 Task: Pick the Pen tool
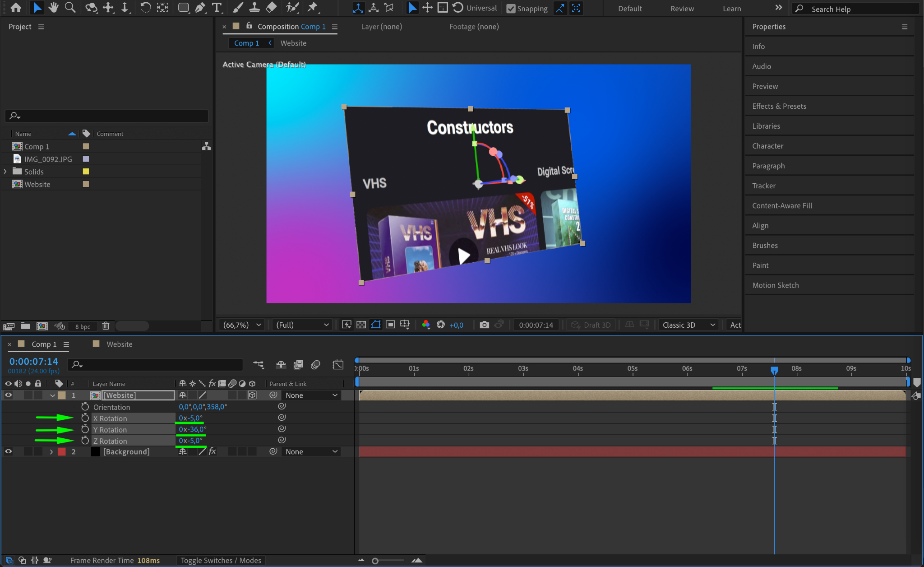[200, 8]
